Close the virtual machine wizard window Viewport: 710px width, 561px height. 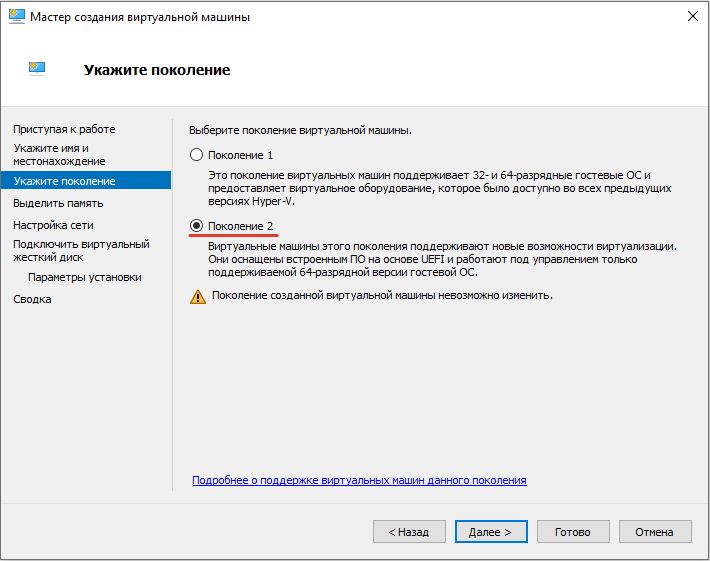pos(692,17)
